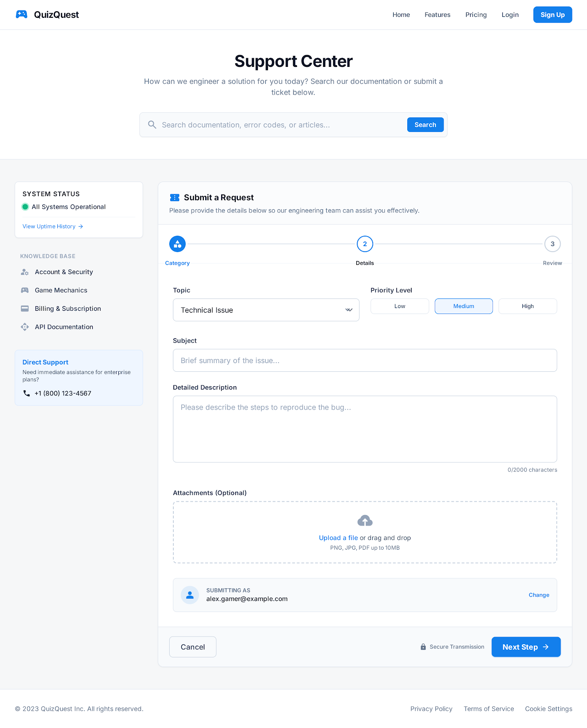Click the Game Mechanics controller icon
The height and width of the screenshot is (728, 587).
[x=25, y=290]
